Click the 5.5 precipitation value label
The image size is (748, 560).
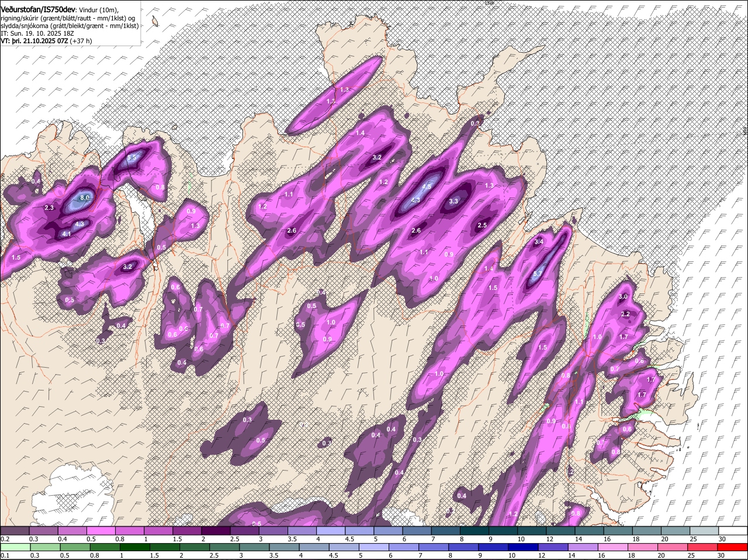click(x=131, y=157)
